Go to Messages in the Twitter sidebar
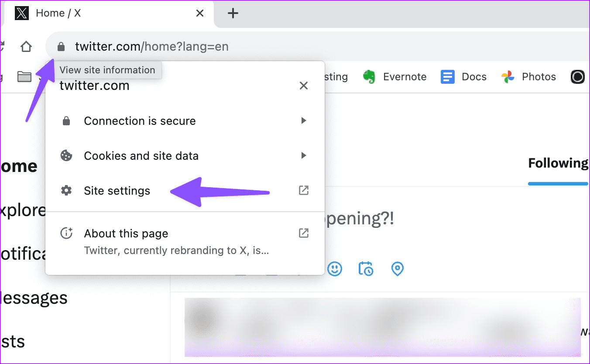 (34, 298)
